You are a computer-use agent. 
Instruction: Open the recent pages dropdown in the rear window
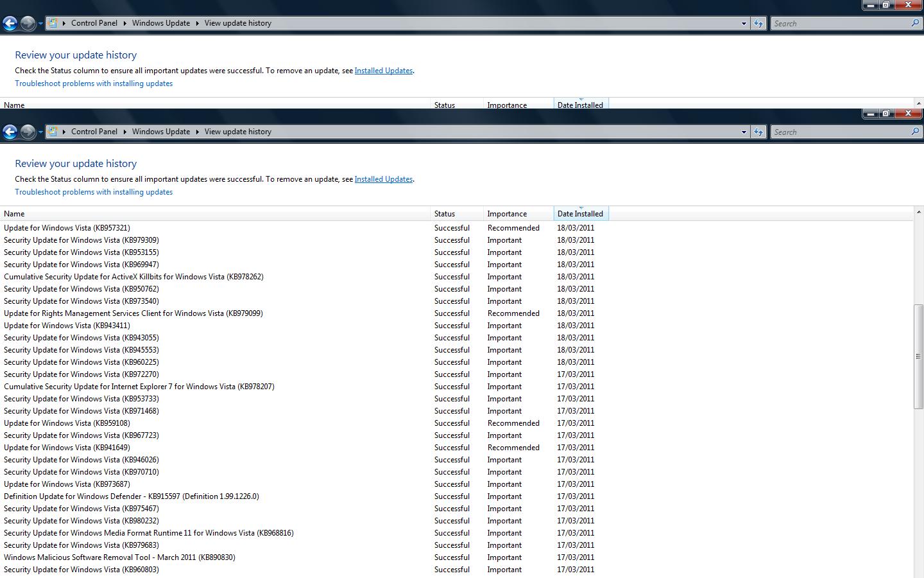point(40,24)
